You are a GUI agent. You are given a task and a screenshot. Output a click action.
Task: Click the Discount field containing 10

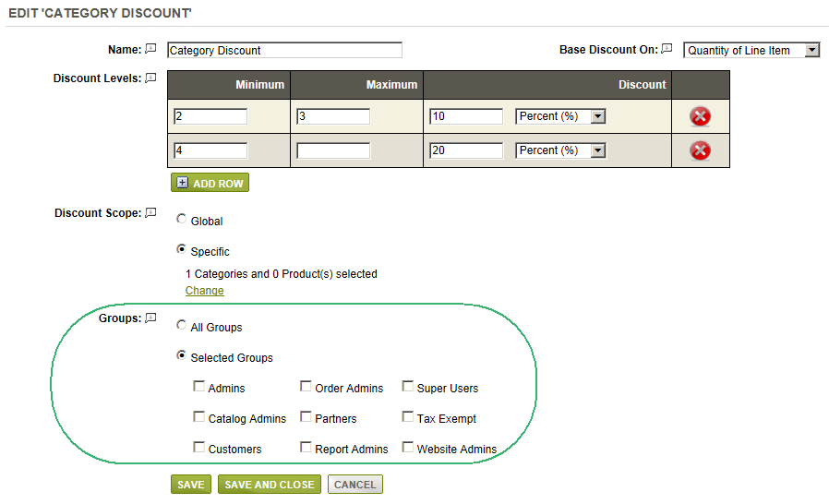(x=466, y=116)
